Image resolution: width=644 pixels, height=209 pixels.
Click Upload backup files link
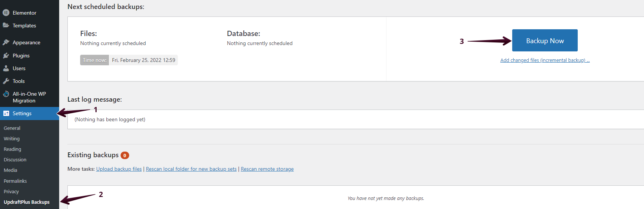[x=119, y=169]
